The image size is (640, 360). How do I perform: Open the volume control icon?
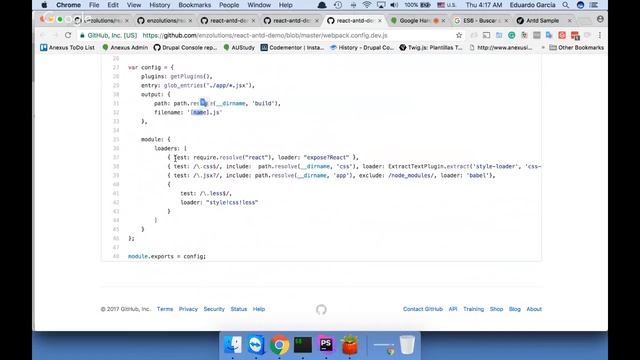pyautogui.click(x=394, y=5)
